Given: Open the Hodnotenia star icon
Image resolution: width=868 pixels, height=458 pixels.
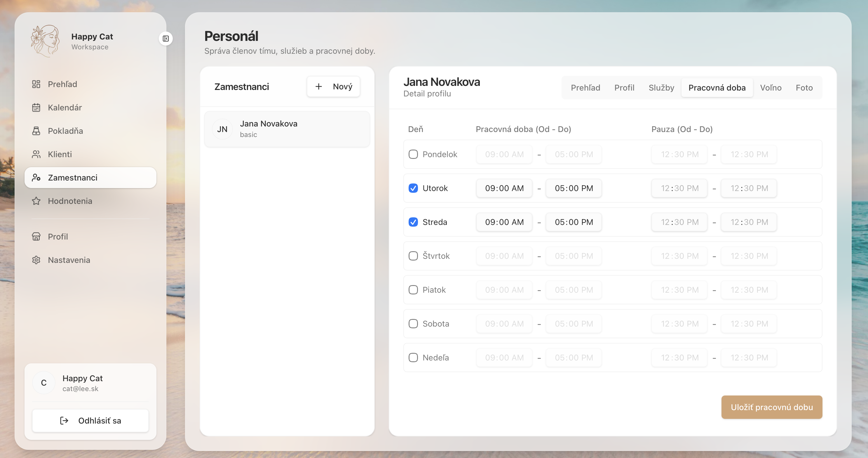Looking at the screenshot, I should coord(36,201).
